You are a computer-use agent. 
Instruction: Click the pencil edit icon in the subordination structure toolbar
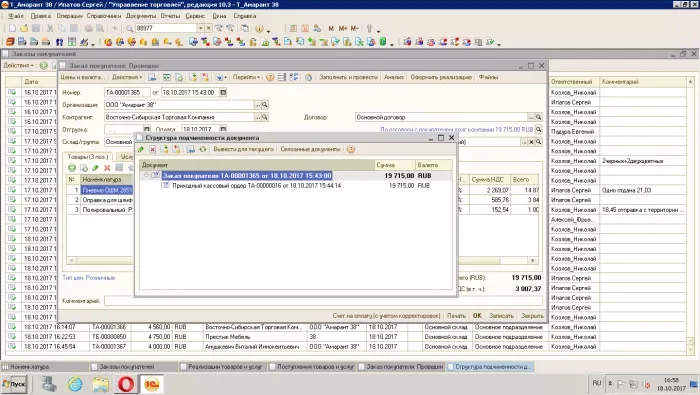coord(141,149)
